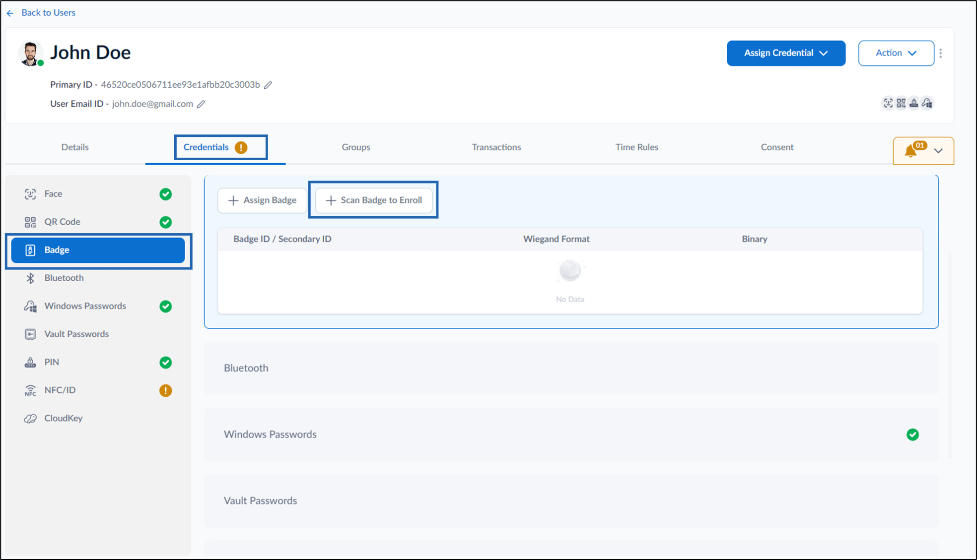Edit User Email ID pencil icon
The height and width of the screenshot is (560, 977).
[201, 104]
